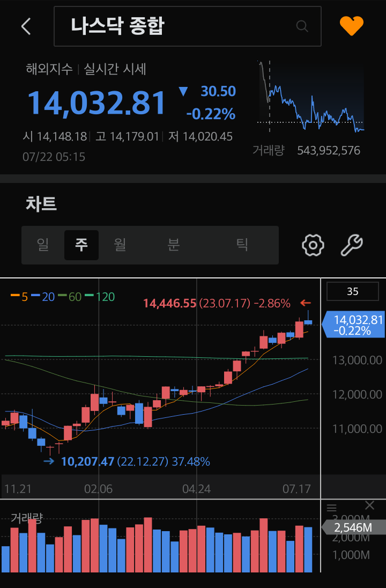The height and width of the screenshot is (588, 386).
Task: Click the blue price tag 14,032.81 on axis
Action: coord(353,325)
